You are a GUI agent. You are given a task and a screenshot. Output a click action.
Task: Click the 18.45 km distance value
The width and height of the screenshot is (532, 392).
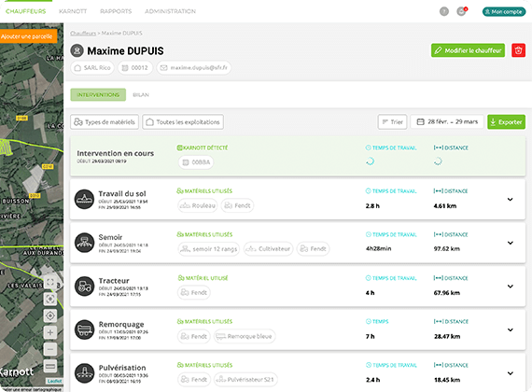447,380
